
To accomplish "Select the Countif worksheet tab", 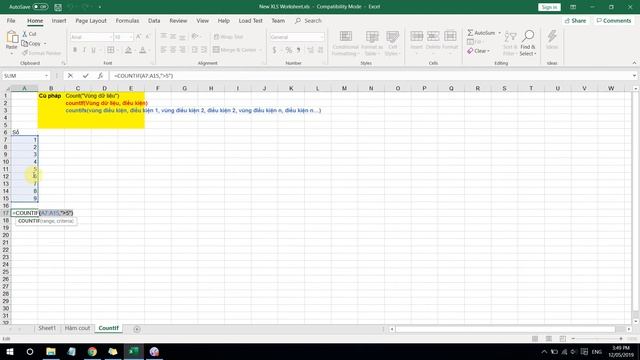I will [x=108, y=328].
